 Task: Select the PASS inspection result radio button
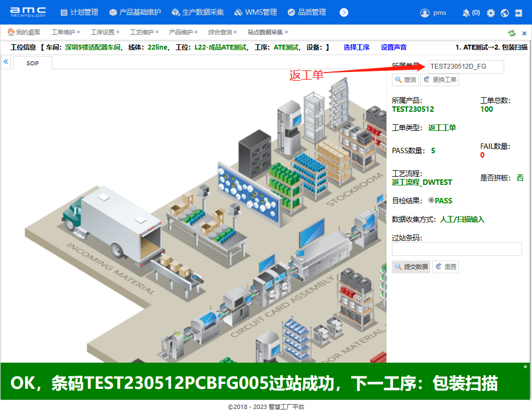431,200
